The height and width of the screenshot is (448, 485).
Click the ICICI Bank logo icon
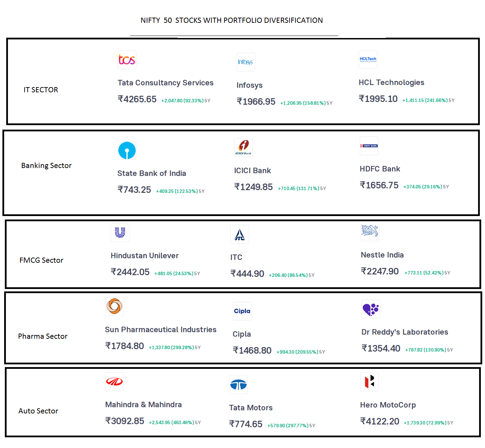[x=244, y=148]
